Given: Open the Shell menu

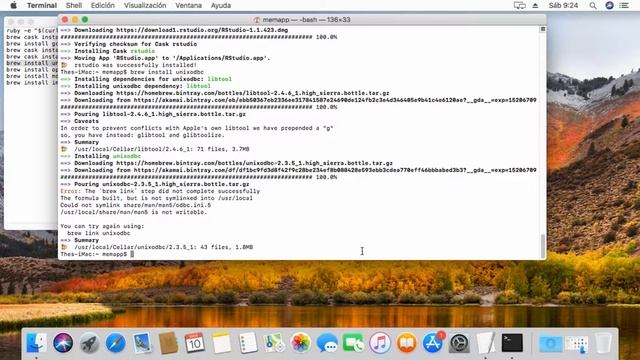Looking at the screenshot, I should [74, 5].
